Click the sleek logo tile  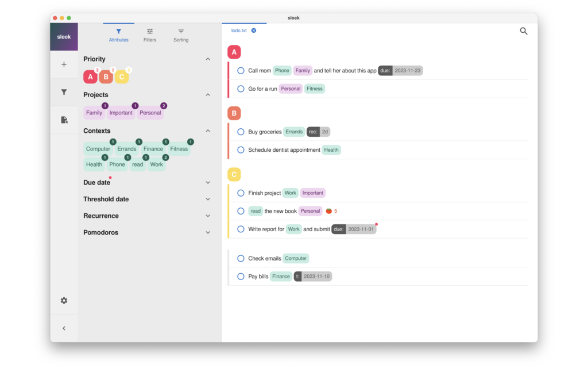(64, 37)
